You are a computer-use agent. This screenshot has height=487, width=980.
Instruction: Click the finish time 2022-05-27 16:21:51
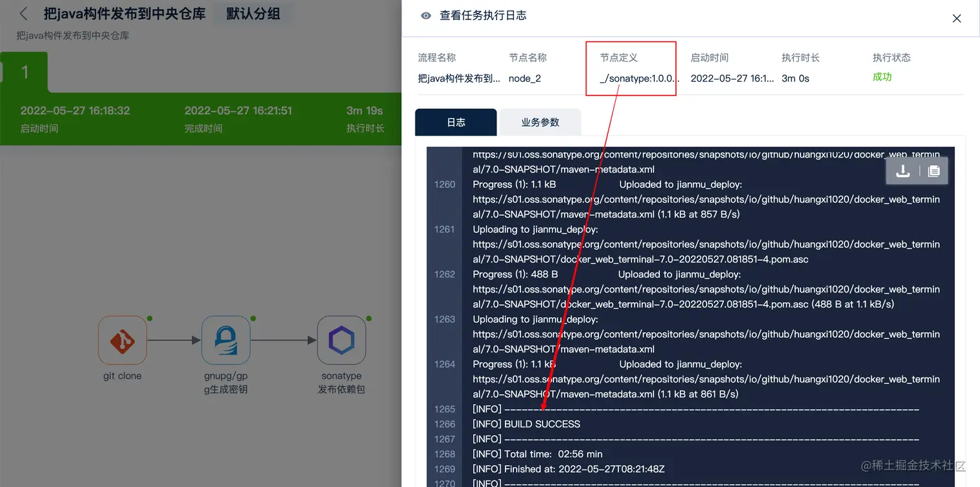[239, 110]
